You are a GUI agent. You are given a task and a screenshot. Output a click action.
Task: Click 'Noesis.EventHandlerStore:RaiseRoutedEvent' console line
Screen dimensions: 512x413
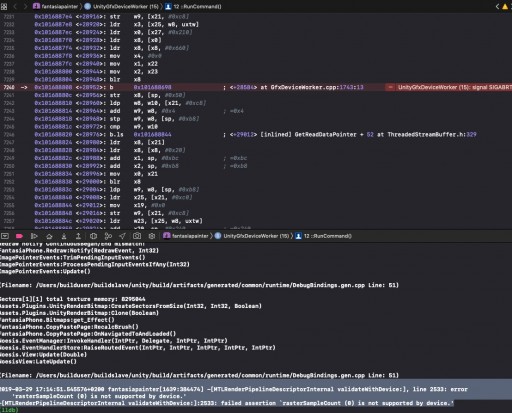[x=138, y=348]
